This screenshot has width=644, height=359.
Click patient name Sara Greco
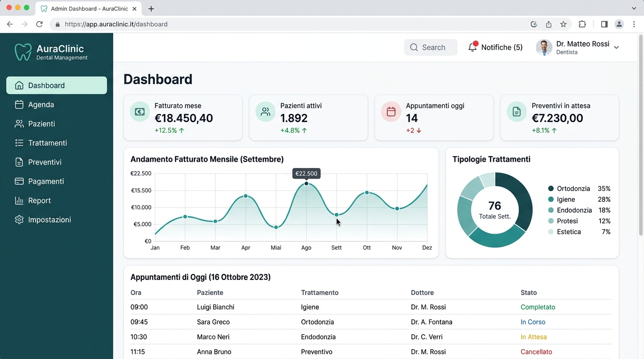pyautogui.click(x=213, y=322)
